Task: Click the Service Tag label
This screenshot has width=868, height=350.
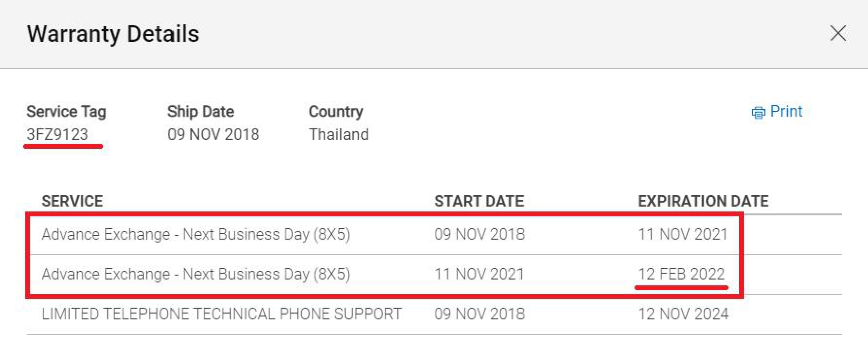Action: click(x=66, y=111)
